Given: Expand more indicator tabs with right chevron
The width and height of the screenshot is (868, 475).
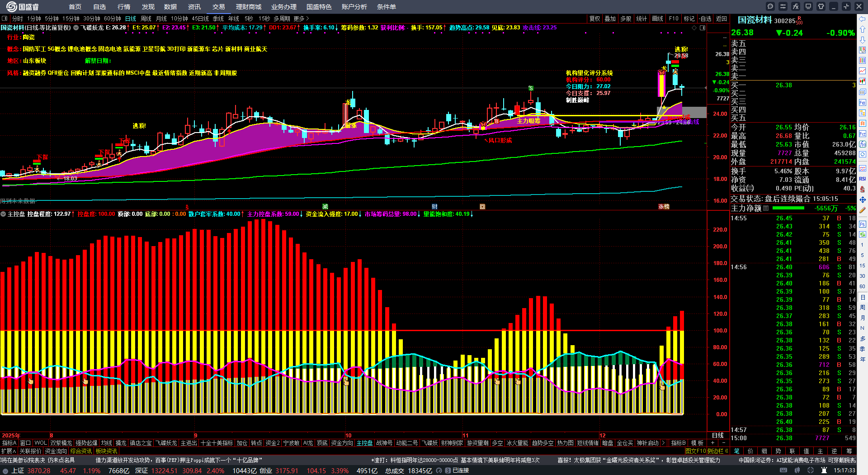Looking at the screenshot, I should (663, 443).
